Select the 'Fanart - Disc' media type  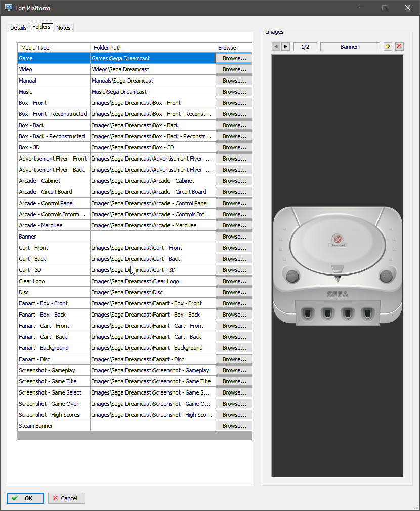[54, 359]
